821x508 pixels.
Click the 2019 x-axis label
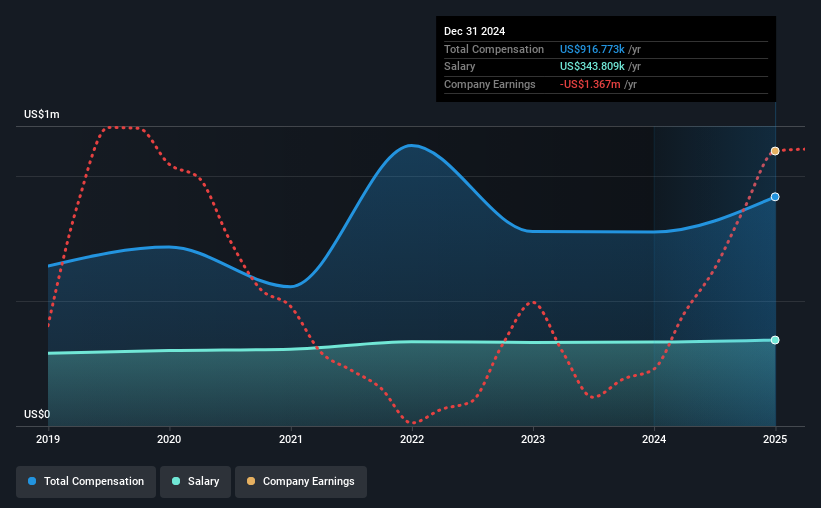tap(48, 439)
